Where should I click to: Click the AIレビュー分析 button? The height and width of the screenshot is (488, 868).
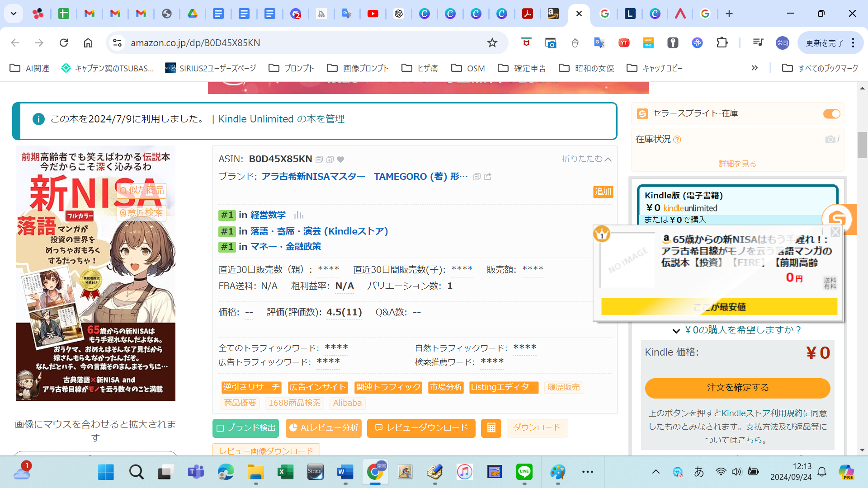tap(323, 428)
